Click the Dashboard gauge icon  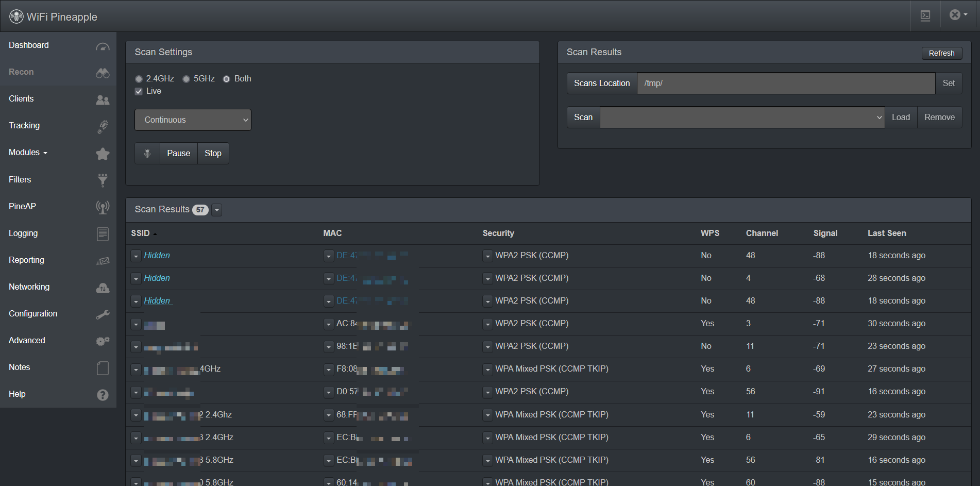point(103,46)
